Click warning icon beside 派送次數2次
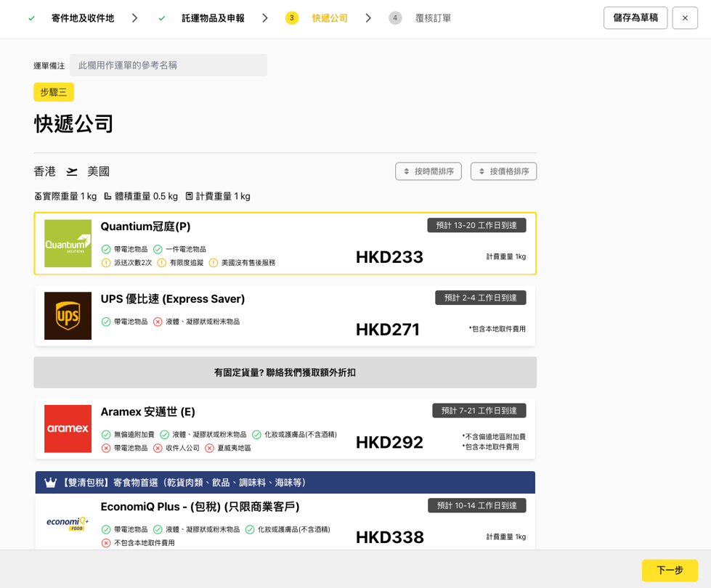Image resolution: width=711 pixels, height=588 pixels. coord(106,263)
